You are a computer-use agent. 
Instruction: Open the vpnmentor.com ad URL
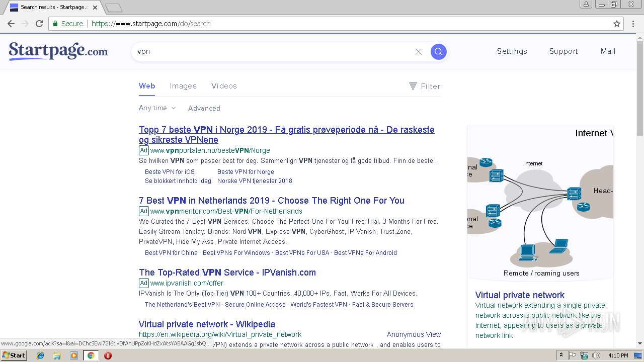(226, 211)
